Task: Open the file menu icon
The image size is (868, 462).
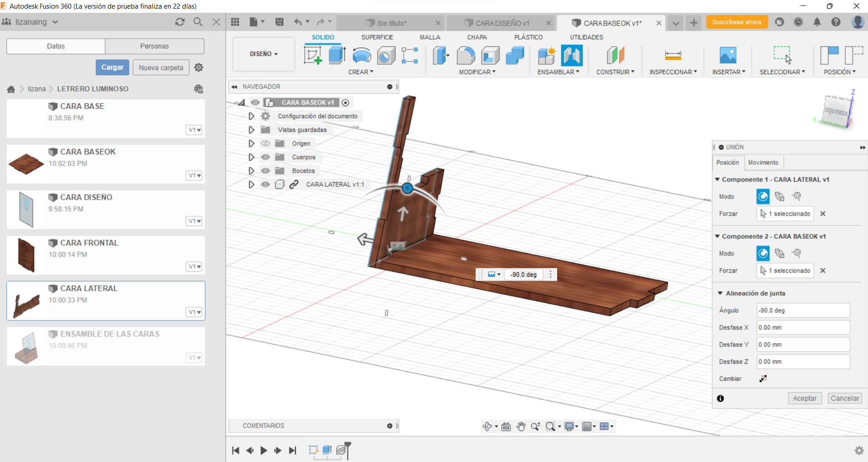Action: 257,22
